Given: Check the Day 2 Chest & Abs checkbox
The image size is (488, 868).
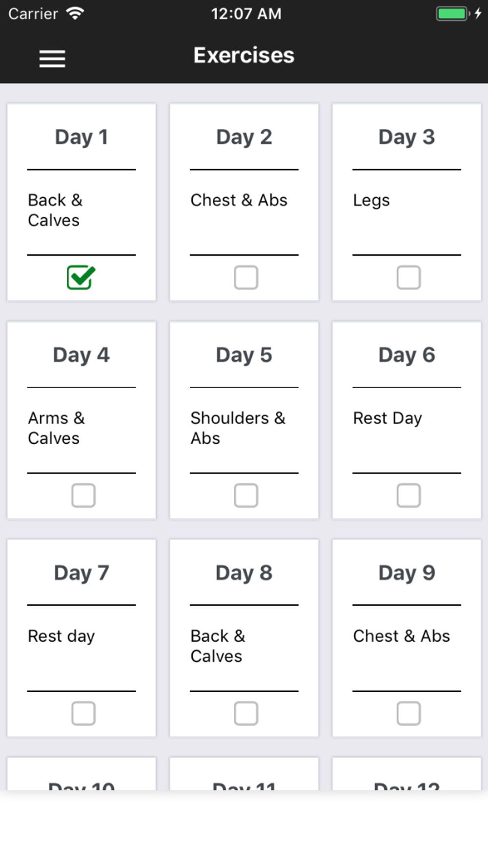Looking at the screenshot, I should click(x=246, y=277).
